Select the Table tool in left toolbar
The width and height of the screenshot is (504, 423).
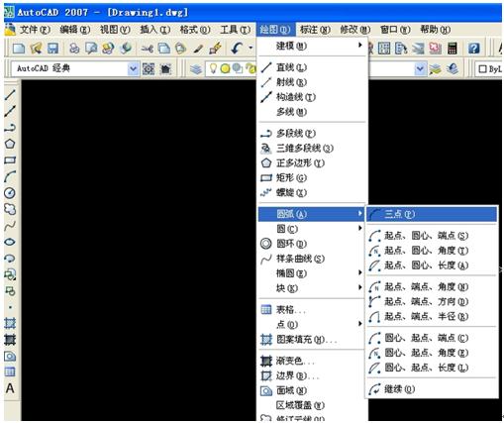point(10,371)
